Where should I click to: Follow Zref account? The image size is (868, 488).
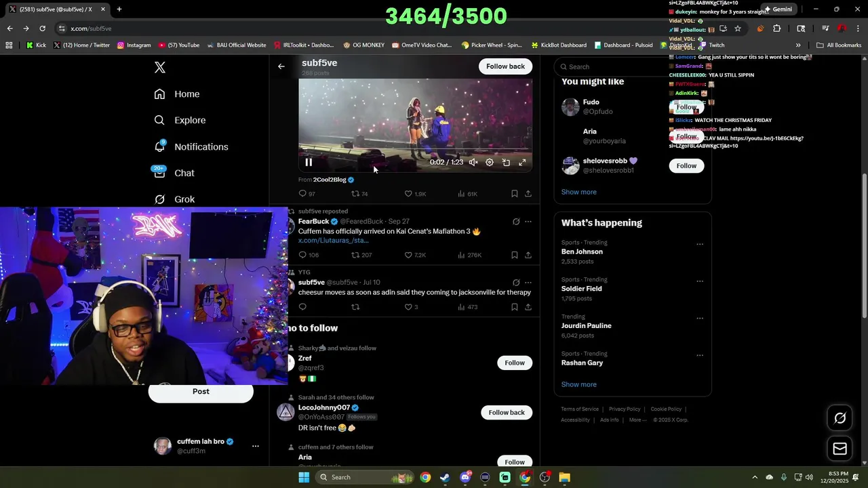click(515, 363)
